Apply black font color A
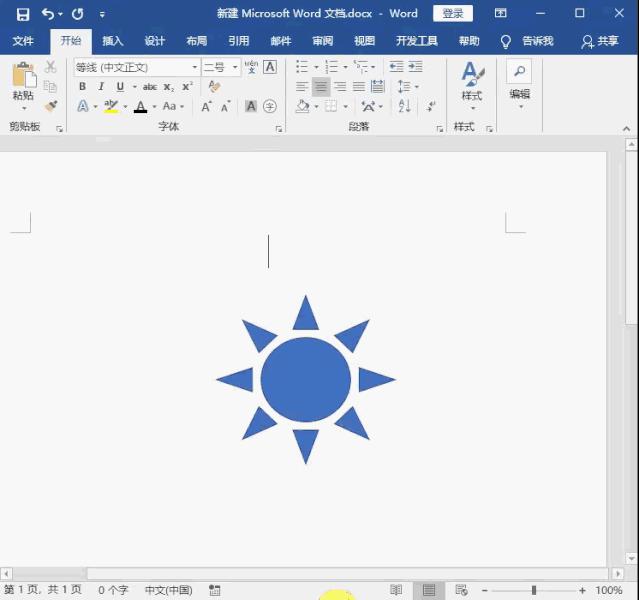Screen dimensions: 639x600 (x=140, y=107)
